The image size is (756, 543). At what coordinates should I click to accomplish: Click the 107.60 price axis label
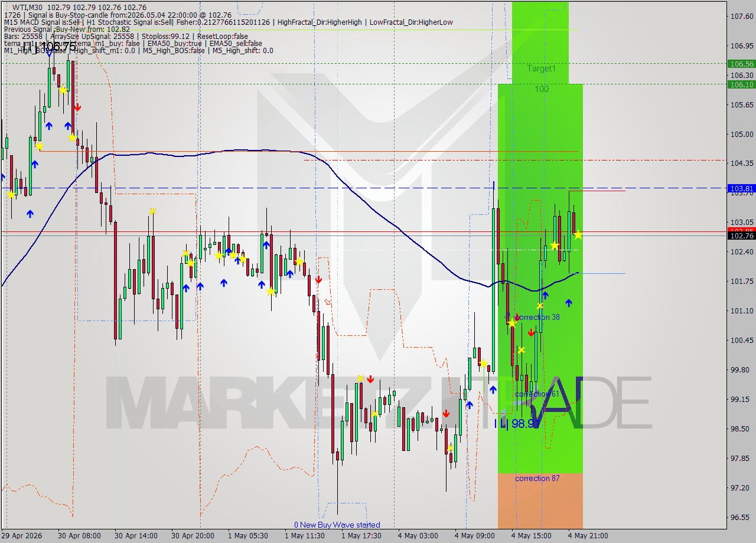point(741,17)
